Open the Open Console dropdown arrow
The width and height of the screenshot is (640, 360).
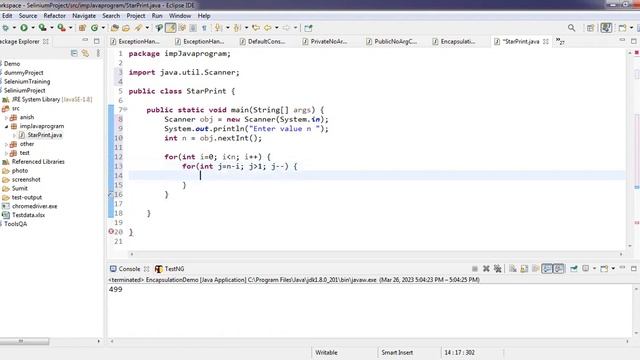click(x=613, y=268)
